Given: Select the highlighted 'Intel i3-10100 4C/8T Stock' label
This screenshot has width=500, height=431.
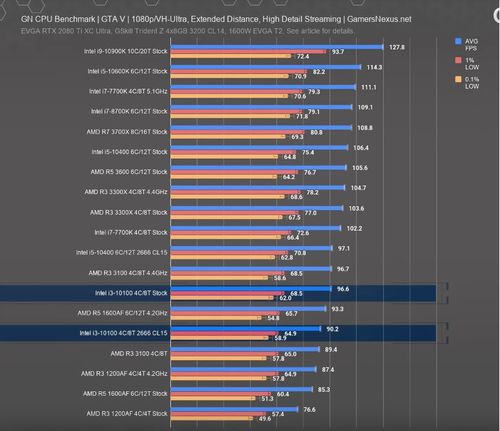Looking at the screenshot, I should point(131,293).
